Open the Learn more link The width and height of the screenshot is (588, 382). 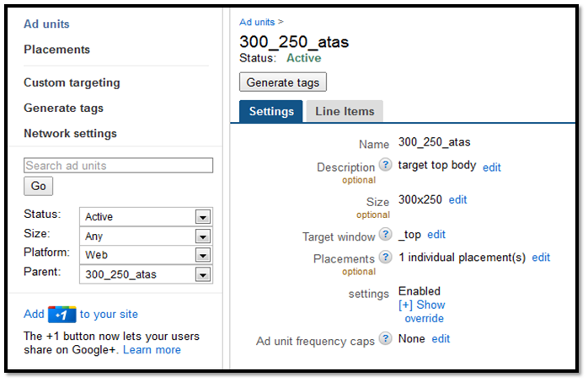(x=152, y=350)
